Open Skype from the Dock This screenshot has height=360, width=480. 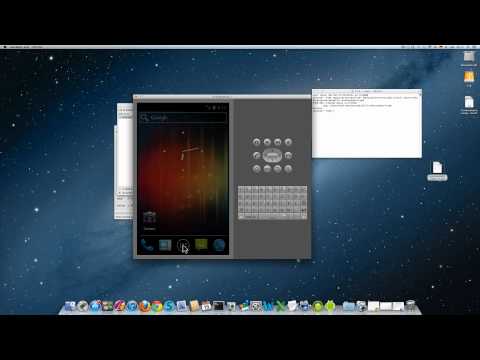(x=169, y=306)
